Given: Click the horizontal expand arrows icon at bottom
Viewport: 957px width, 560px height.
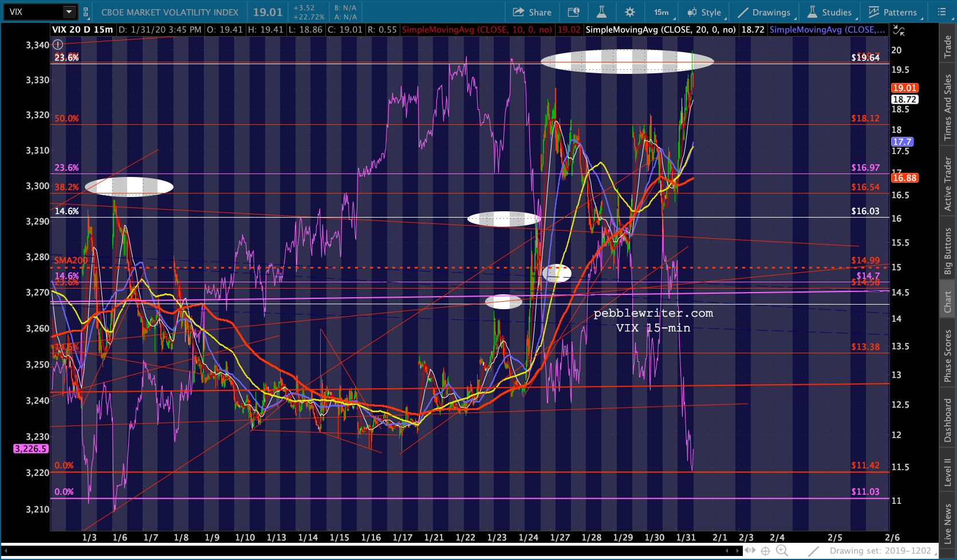Looking at the screenshot, I should 749,551.
